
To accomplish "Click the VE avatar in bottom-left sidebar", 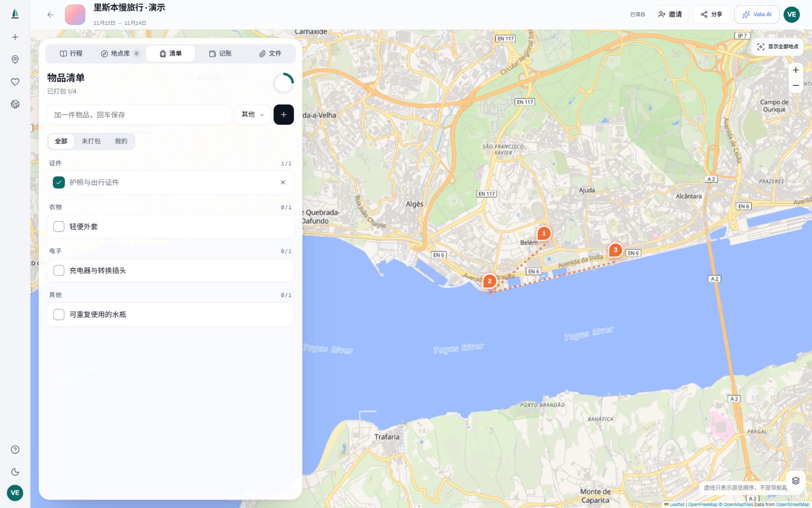I will point(15,493).
